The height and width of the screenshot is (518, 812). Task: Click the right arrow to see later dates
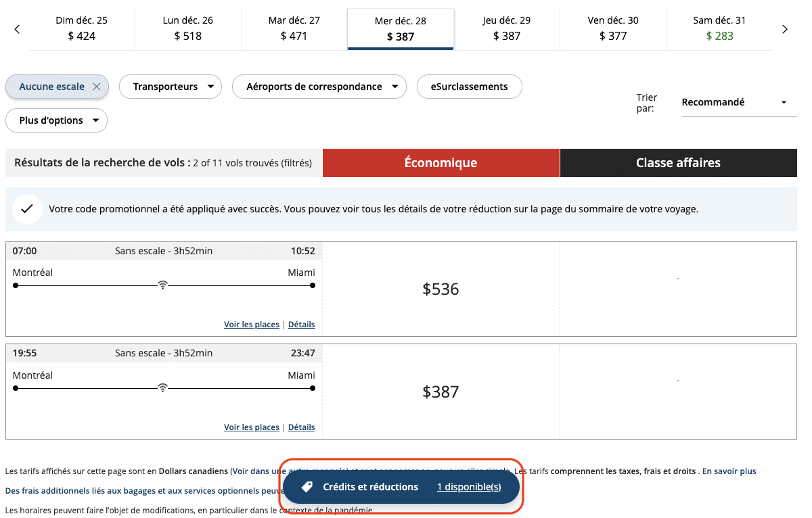pos(785,29)
